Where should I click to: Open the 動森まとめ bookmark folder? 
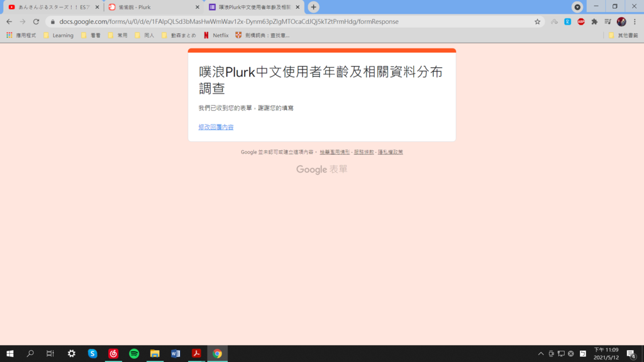[179, 35]
